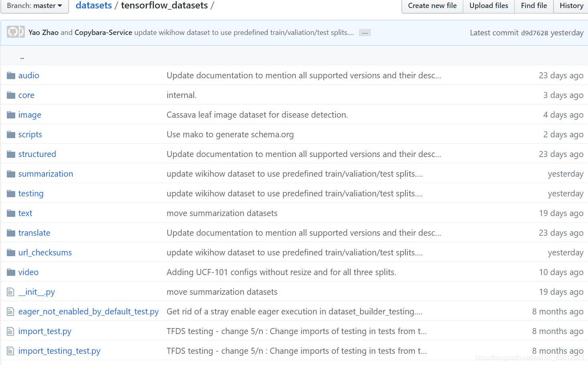Click the eager_not_enabled_by_default_test.py file icon
This screenshot has height=365, width=588.
pyautogui.click(x=10, y=312)
